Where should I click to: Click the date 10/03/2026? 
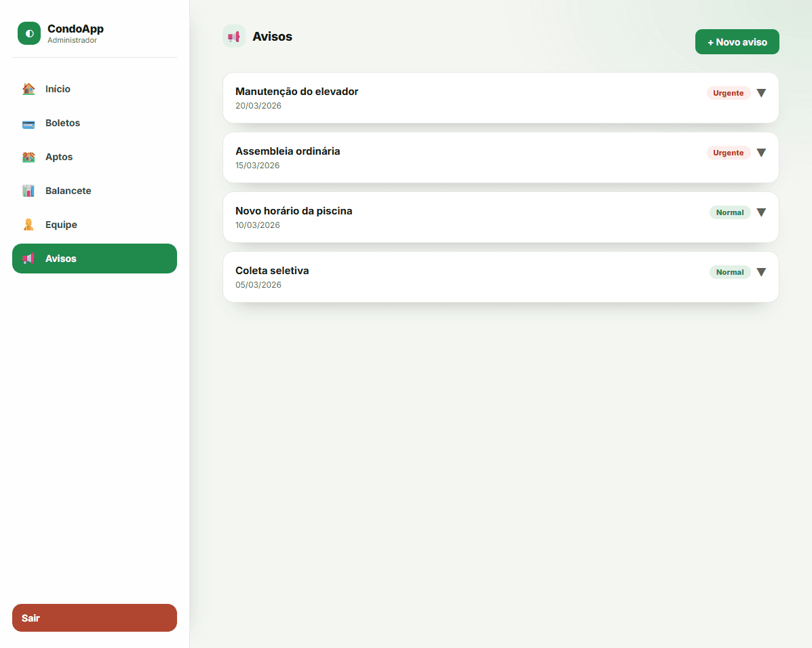coord(257,225)
